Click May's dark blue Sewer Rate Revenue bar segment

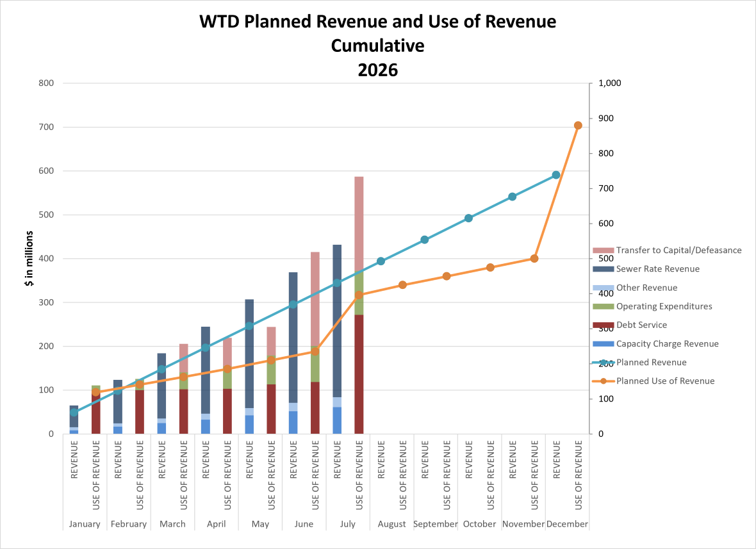[249, 354]
